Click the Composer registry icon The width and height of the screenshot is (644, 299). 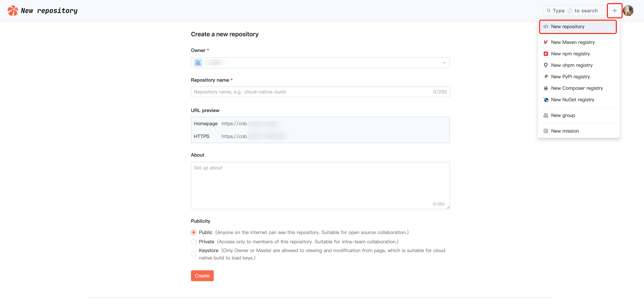(546, 88)
